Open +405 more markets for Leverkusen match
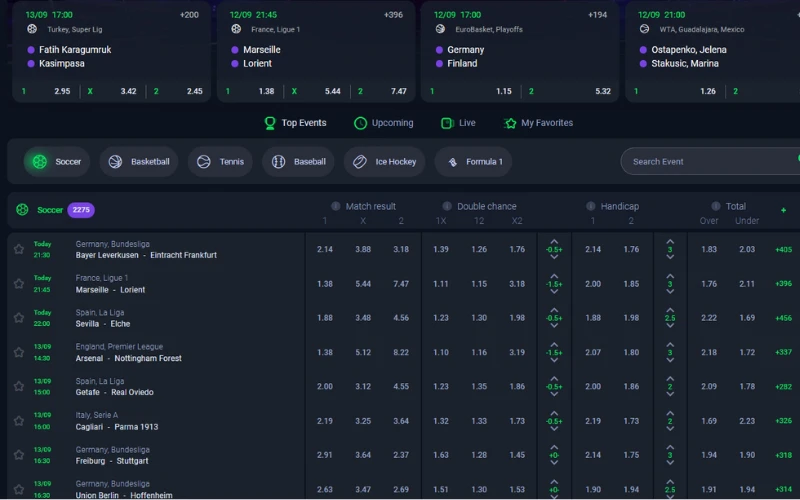The image size is (800, 500). [x=784, y=249]
